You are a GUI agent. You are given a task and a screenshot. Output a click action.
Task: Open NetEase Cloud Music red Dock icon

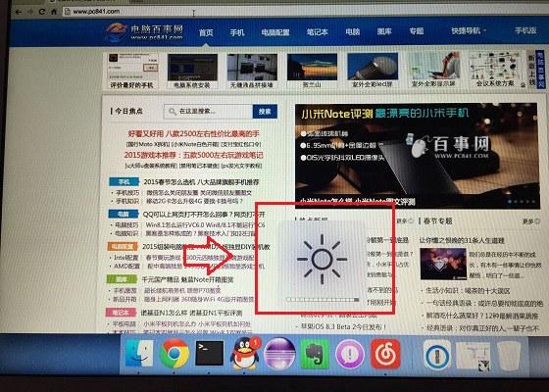pos(385,354)
